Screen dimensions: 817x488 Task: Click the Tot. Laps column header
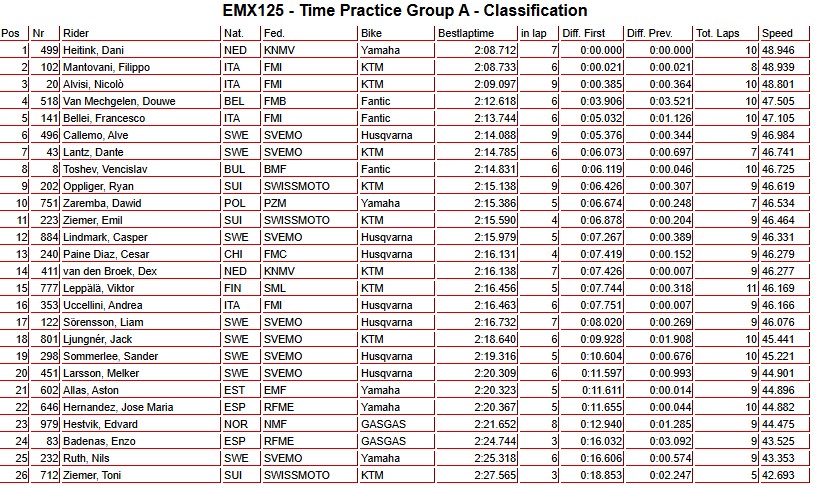click(x=717, y=33)
